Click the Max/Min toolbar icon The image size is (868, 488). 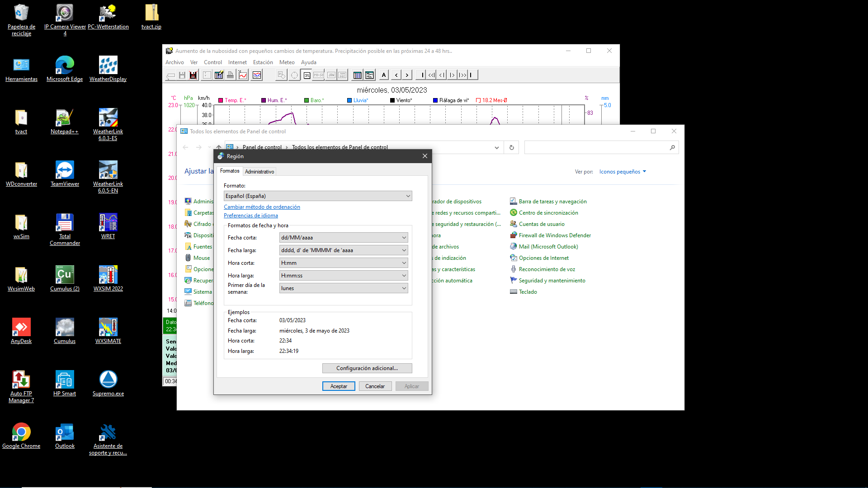(369, 75)
